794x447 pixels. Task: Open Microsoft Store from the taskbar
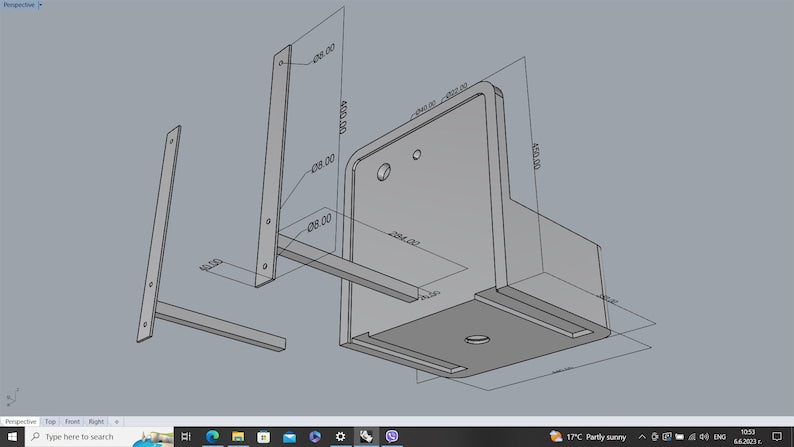pyautogui.click(x=263, y=436)
